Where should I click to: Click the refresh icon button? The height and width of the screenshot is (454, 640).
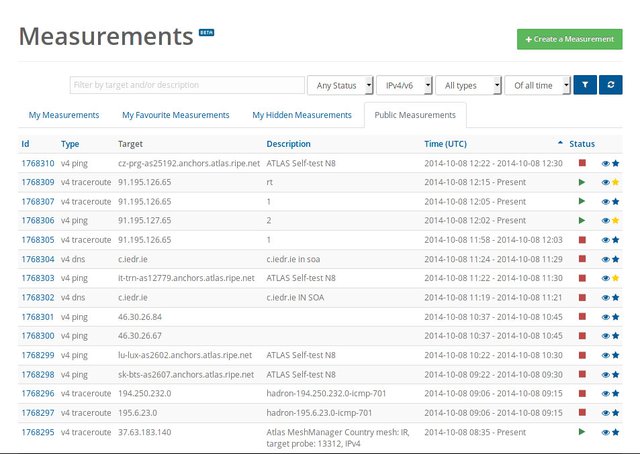[611, 85]
